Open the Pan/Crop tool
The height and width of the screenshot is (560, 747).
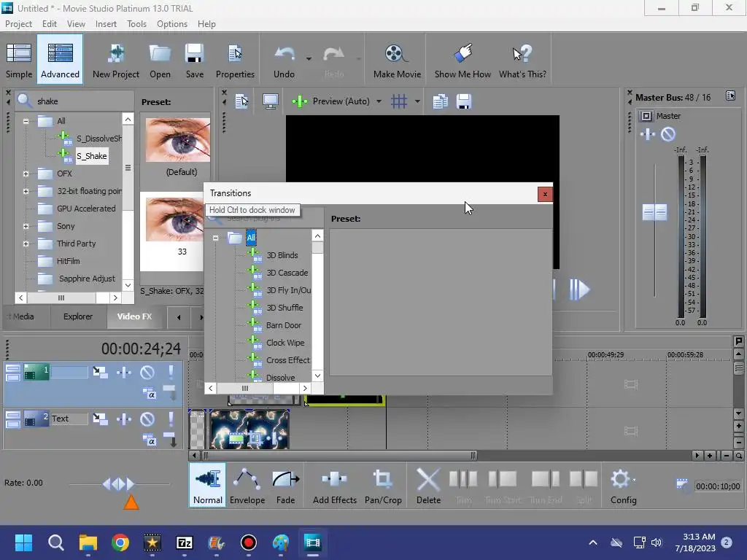pos(383,485)
